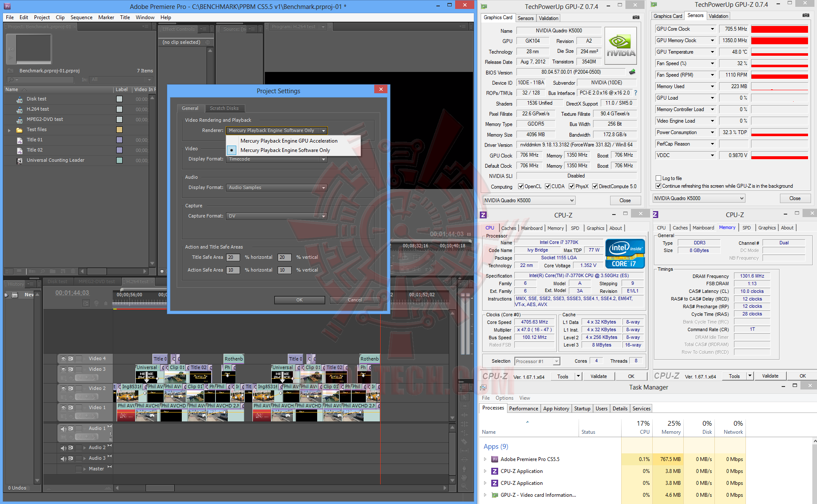Click the NVIDIA logo in GPU-Z

tap(621, 46)
